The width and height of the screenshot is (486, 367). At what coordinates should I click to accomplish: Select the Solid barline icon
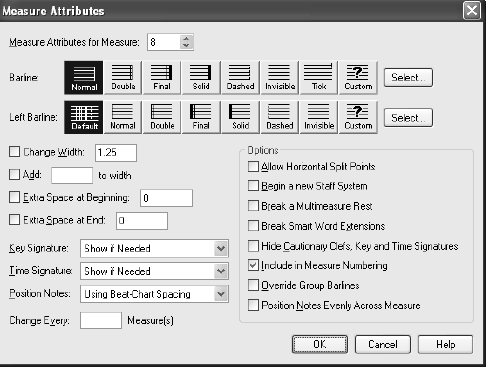(201, 78)
